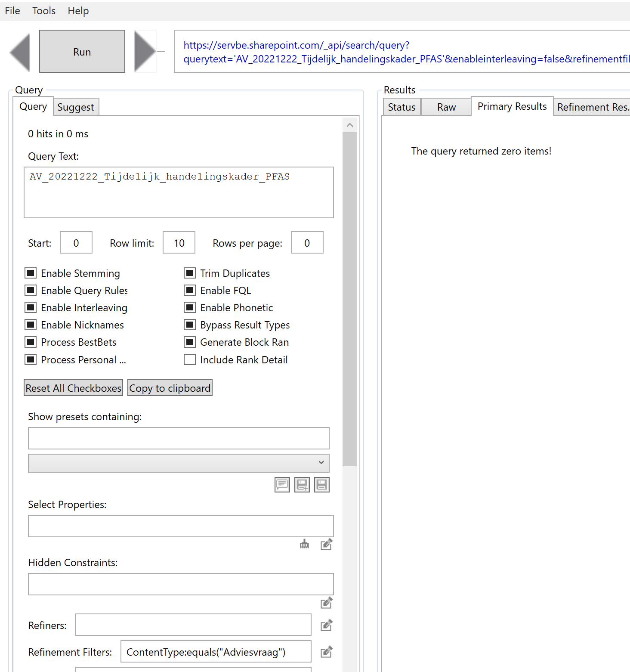Image resolution: width=630 pixels, height=672 pixels.
Task: Go back with the left arrow
Action: click(x=20, y=52)
